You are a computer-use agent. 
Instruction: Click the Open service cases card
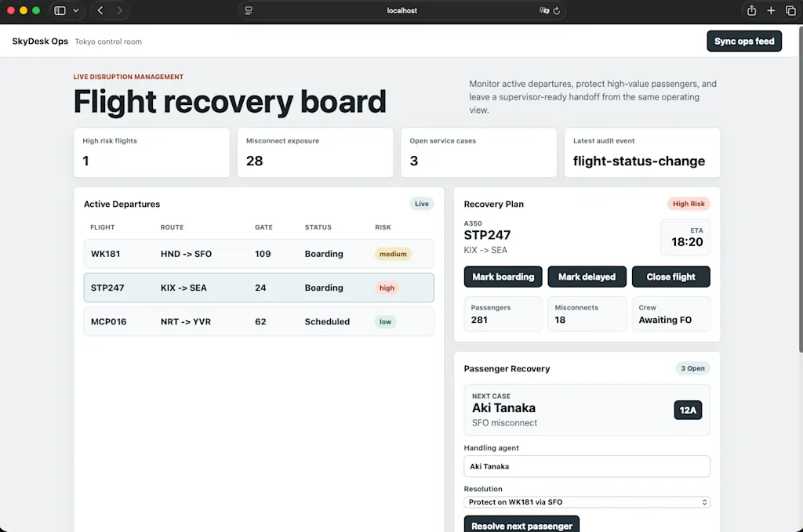478,153
